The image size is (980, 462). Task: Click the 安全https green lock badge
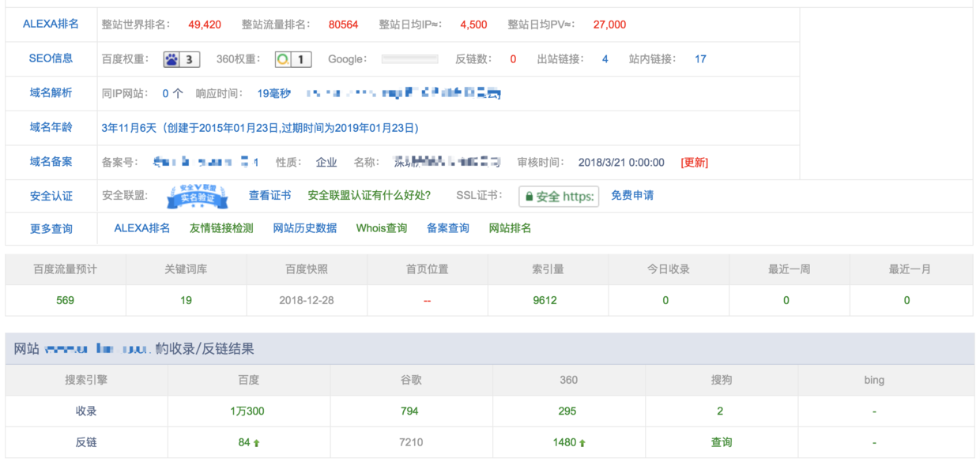[x=559, y=196]
